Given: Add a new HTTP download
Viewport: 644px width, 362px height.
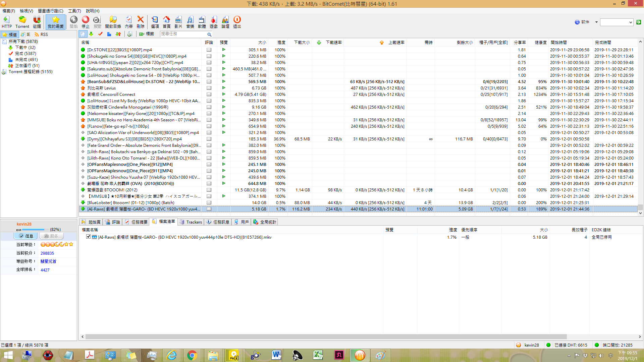Looking at the screenshot, I should [x=6, y=22].
